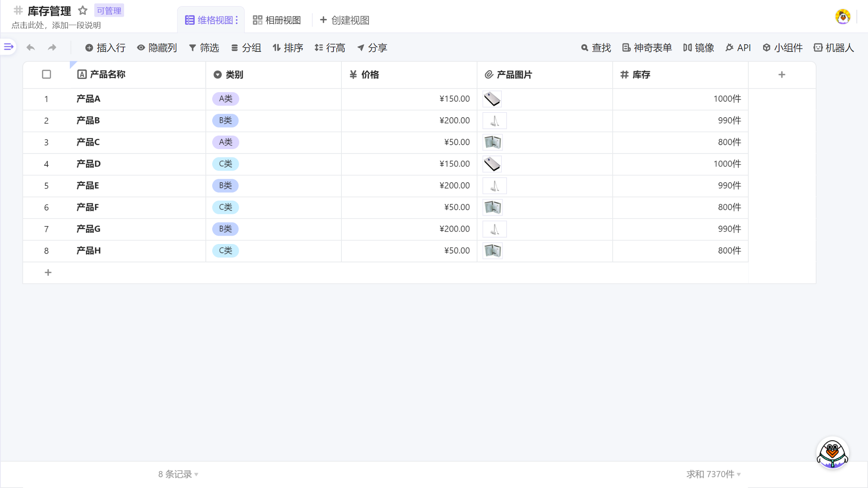Adjust 行高 row height settings
The height and width of the screenshot is (488, 868).
[330, 47]
